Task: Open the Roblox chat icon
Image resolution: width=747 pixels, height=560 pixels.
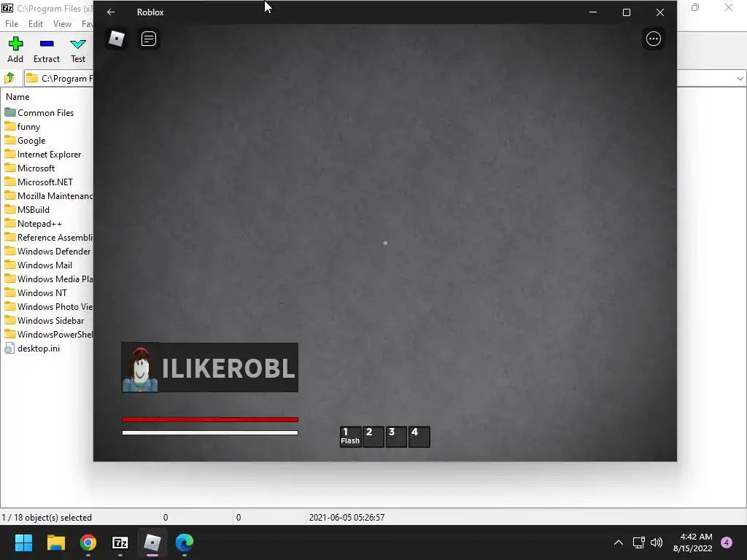Action: [149, 39]
